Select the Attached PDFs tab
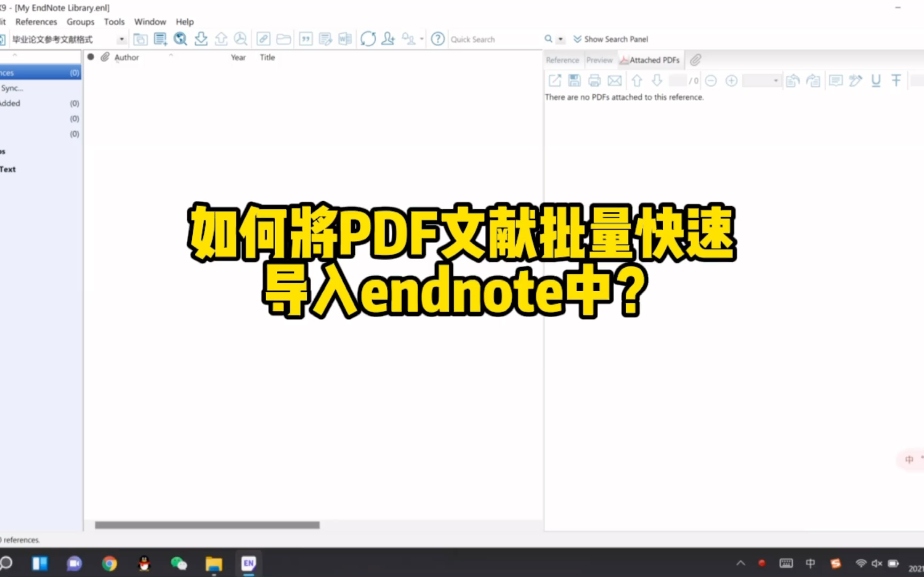The image size is (924, 577). pyautogui.click(x=650, y=60)
